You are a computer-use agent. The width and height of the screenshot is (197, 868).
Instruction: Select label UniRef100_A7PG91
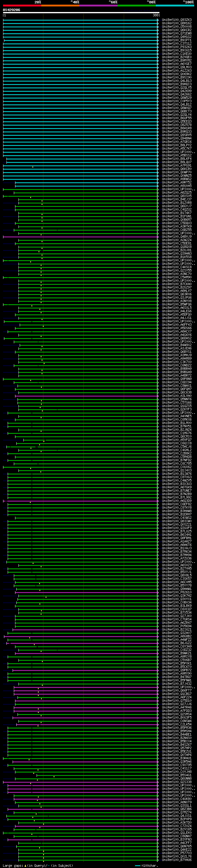click(177, 165)
